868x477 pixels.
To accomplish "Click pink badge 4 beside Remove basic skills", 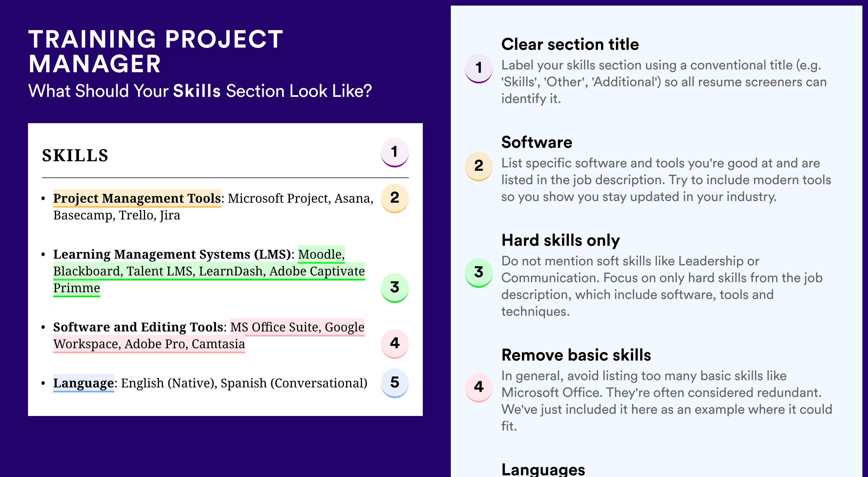I will (x=479, y=387).
